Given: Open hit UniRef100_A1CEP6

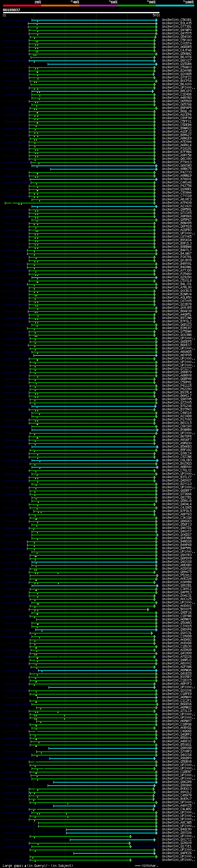Looking at the screenshot, I should pyautogui.click(x=177, y=115).
